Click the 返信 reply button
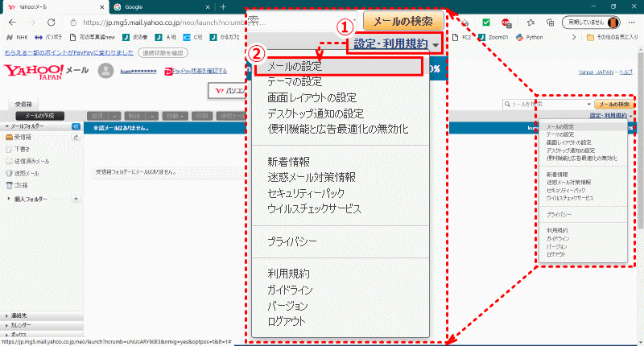The height and width of the screenshot is (346, 644). tap(97, 116)
